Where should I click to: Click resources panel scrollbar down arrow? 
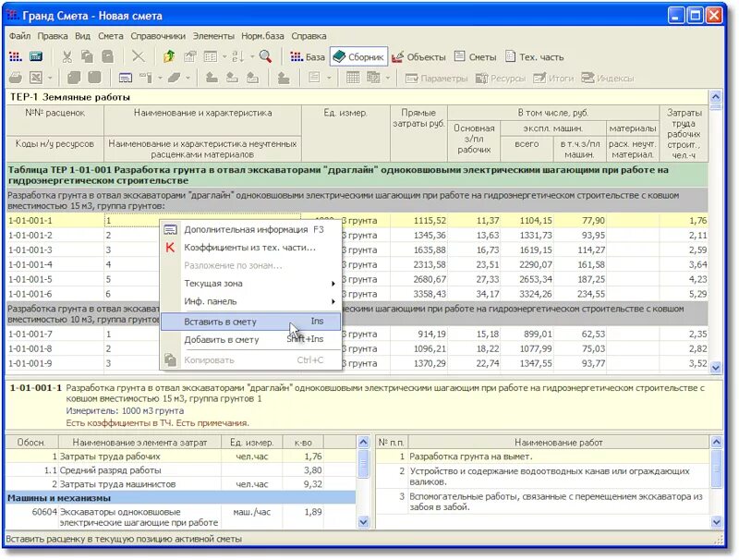[x=363, y=521]
